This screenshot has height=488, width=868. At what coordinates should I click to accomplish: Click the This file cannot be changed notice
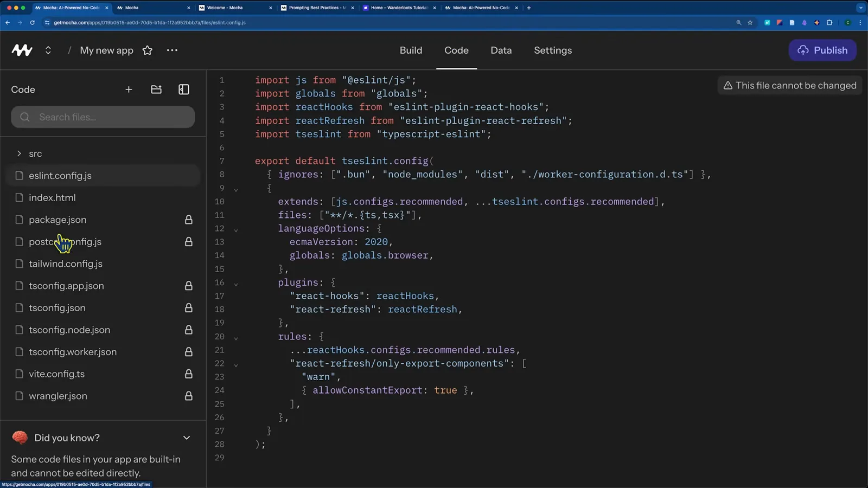[790, 86]
